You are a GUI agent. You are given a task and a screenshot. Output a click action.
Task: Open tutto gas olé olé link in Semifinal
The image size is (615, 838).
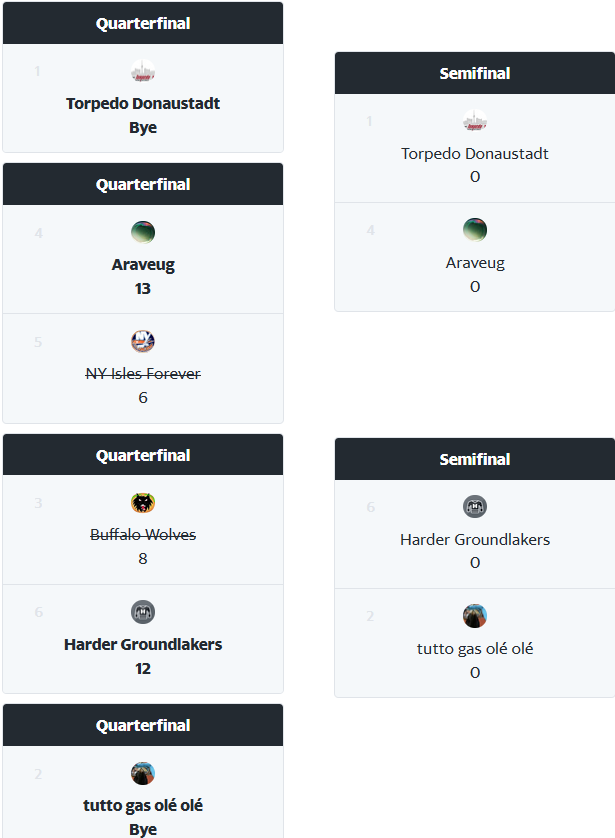475,649
